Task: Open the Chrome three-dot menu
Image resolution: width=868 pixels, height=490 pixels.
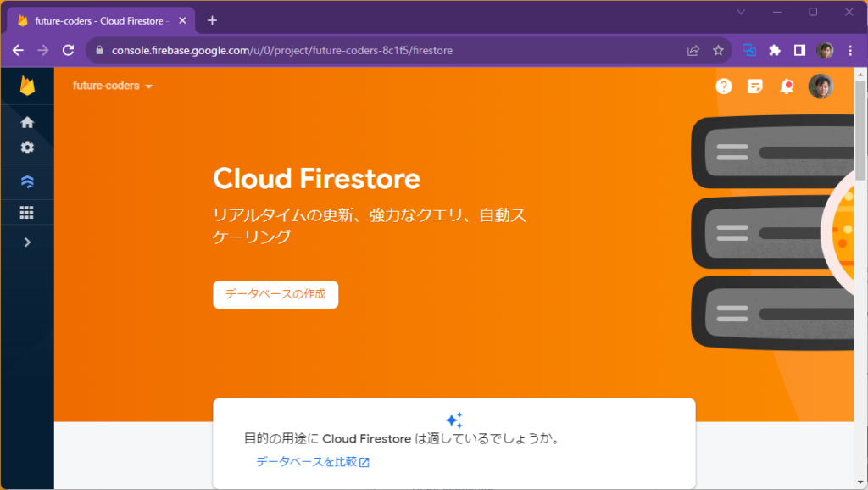Action: (x=850, y=50)
